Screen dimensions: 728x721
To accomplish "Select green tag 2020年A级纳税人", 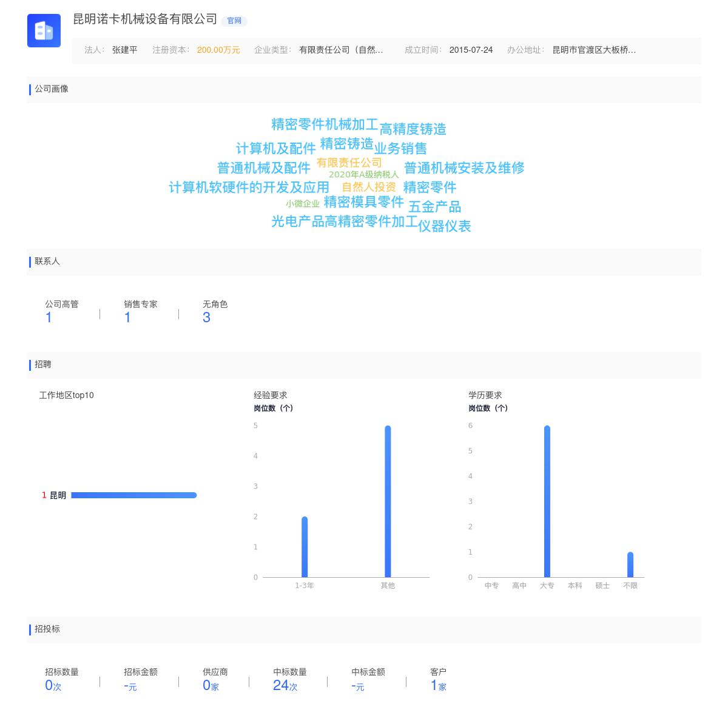I will click(364, 175).
